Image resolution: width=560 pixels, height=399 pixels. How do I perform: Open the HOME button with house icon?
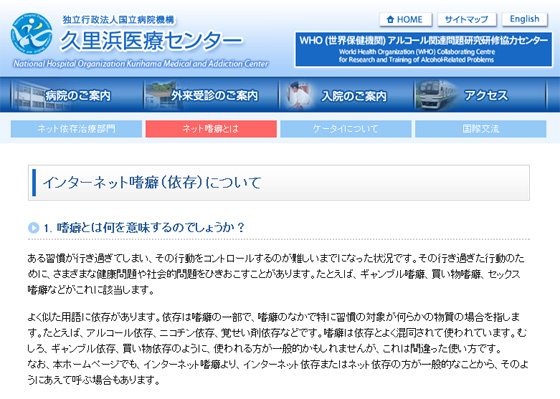405,19
